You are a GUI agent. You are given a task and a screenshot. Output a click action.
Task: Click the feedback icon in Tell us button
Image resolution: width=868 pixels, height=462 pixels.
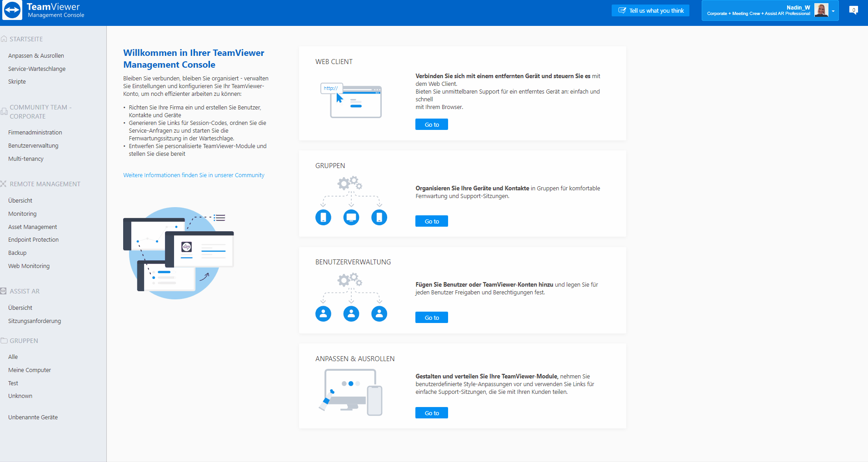tap(622, 10)
